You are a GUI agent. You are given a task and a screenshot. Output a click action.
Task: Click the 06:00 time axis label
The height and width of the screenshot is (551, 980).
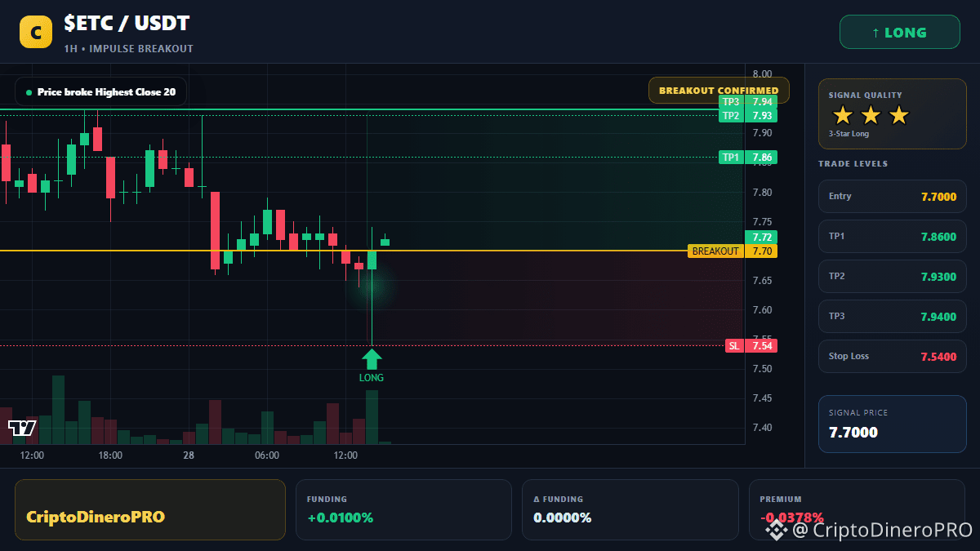click(267, 455)
